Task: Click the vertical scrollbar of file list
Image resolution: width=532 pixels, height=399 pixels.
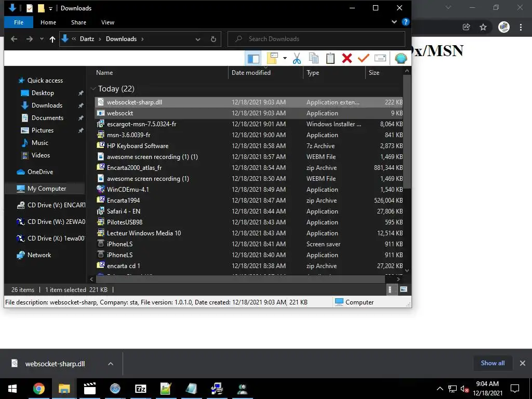Action: [407, 131]
